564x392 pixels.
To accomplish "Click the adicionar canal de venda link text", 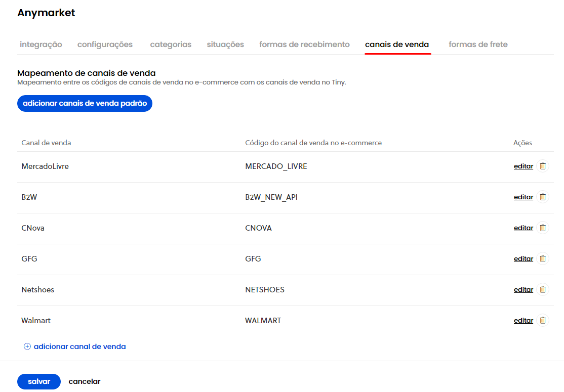I will click(80, 346).
